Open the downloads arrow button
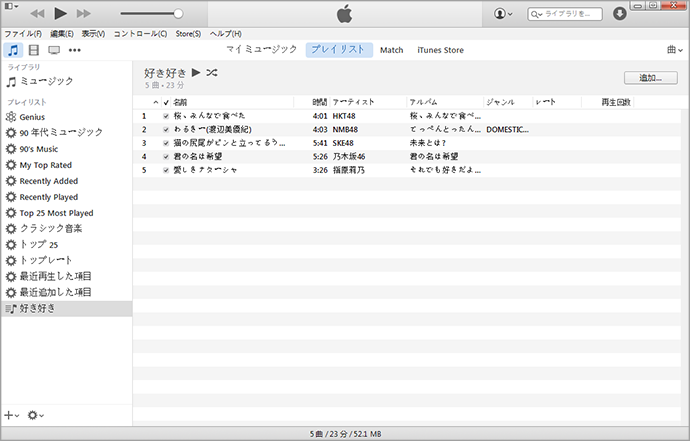 (x=620, y=14)
